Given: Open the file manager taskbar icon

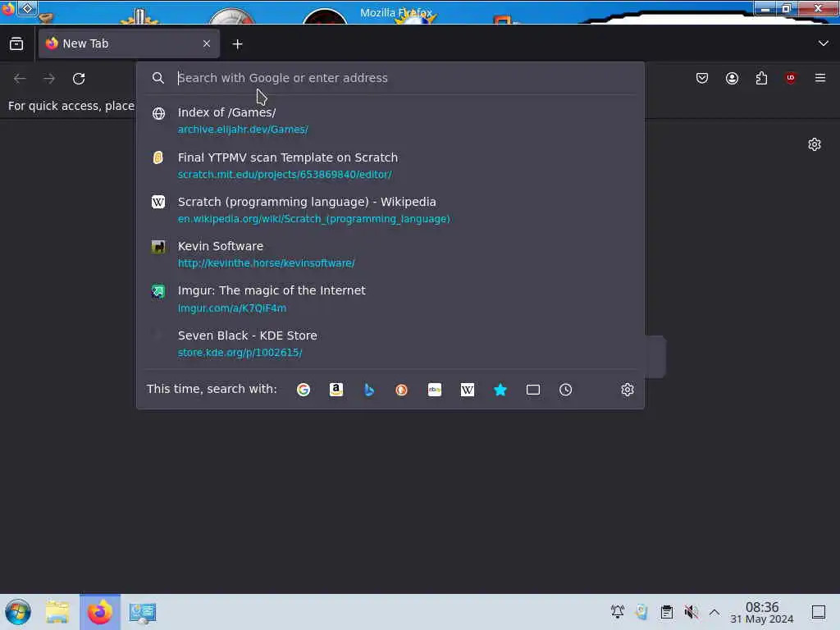Looking at the screenshot, I should click(x=57, y=612).
